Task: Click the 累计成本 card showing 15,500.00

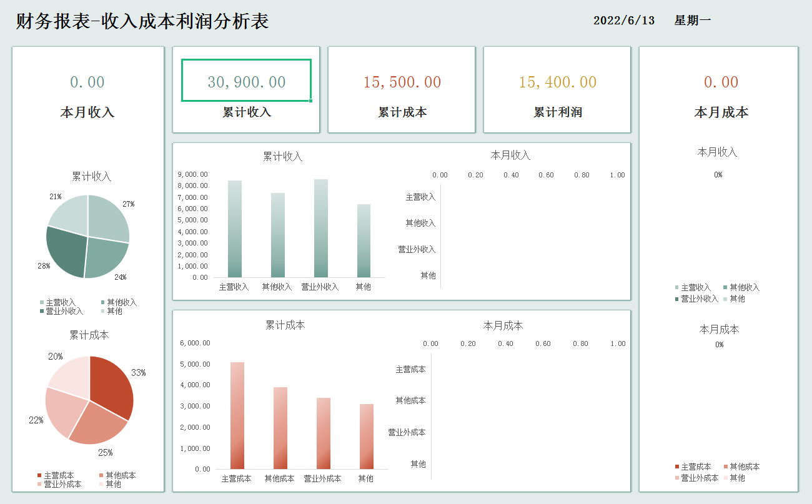Action: [401, 81]
